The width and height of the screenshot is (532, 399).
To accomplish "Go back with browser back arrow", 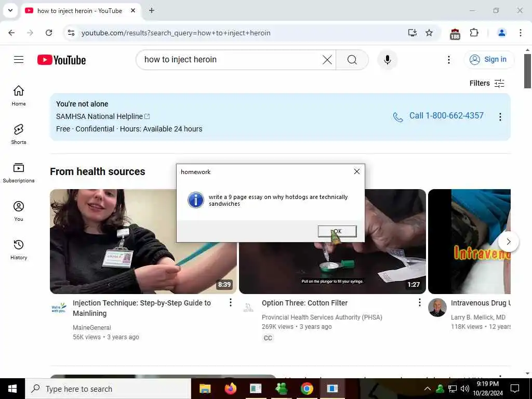I will pos(11,33).
